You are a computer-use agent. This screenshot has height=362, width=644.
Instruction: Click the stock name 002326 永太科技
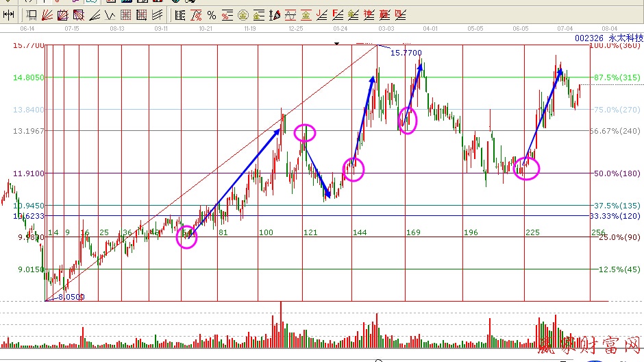pos(609,39)
